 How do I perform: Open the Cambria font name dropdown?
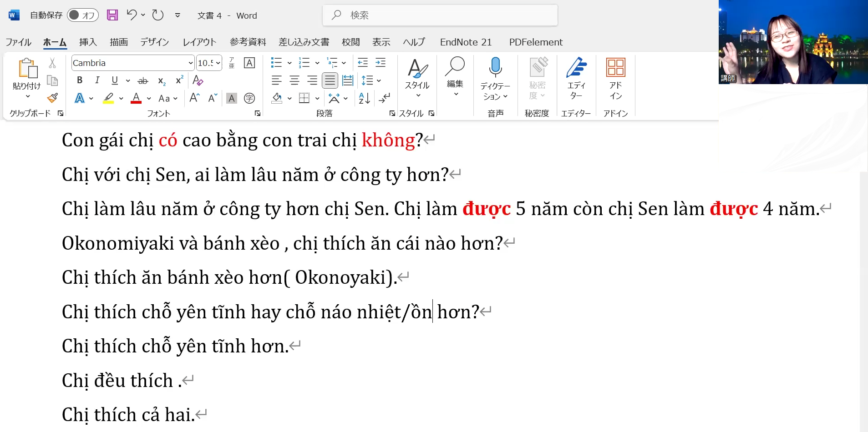[191, 63]
